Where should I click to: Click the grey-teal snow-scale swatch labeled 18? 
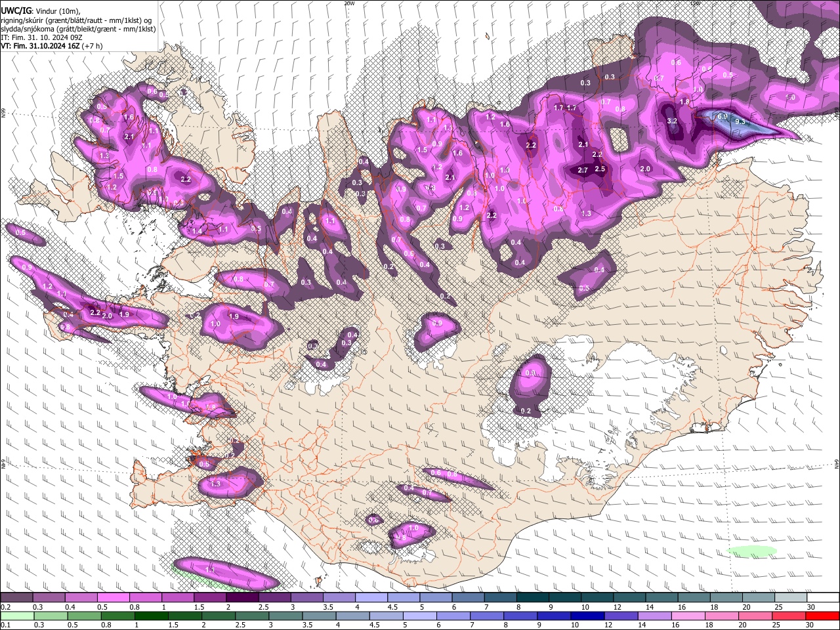point(726,598)
